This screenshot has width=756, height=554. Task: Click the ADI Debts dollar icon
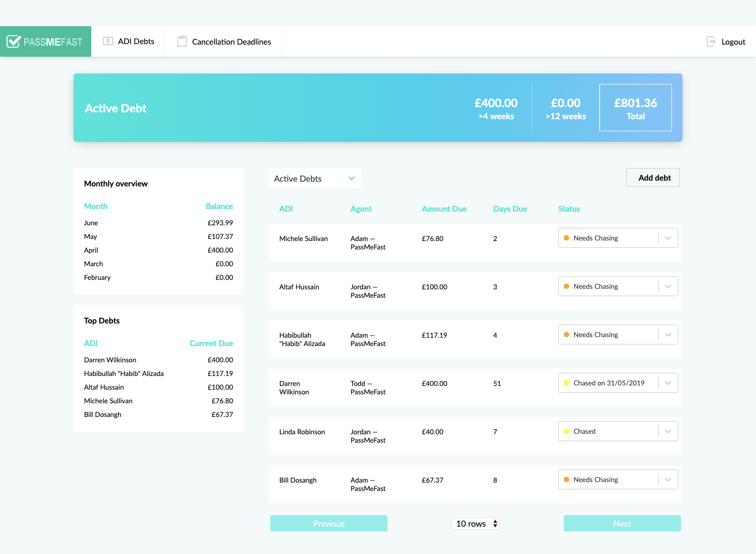108,41
